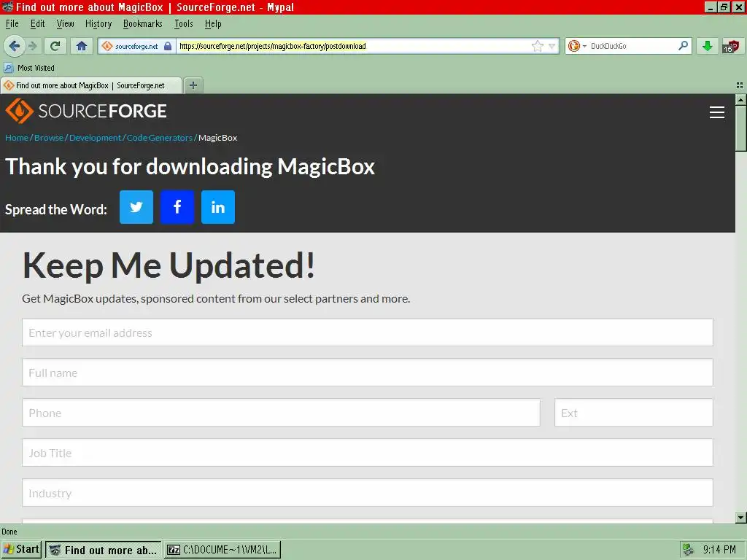Open the DuckDuckGo search engine selector
The height and width of the screenshot is (560, 747).
[x=577, y=46]
